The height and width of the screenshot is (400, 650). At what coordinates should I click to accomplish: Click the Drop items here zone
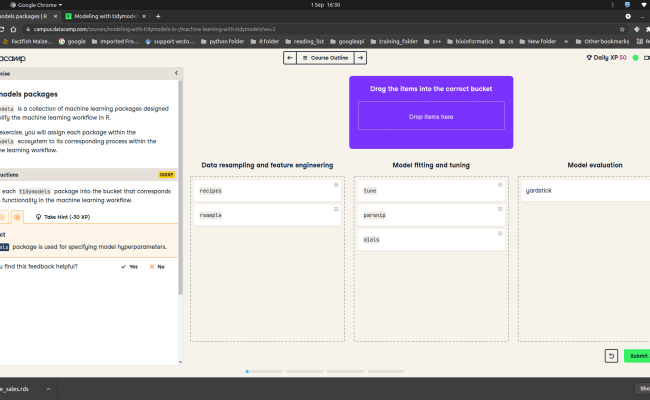[431, 116]
